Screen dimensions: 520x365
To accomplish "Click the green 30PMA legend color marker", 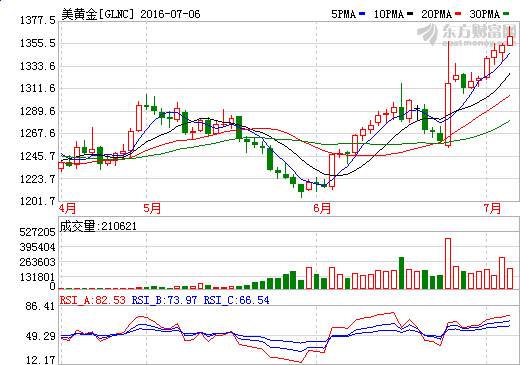I will coord(506,14).
